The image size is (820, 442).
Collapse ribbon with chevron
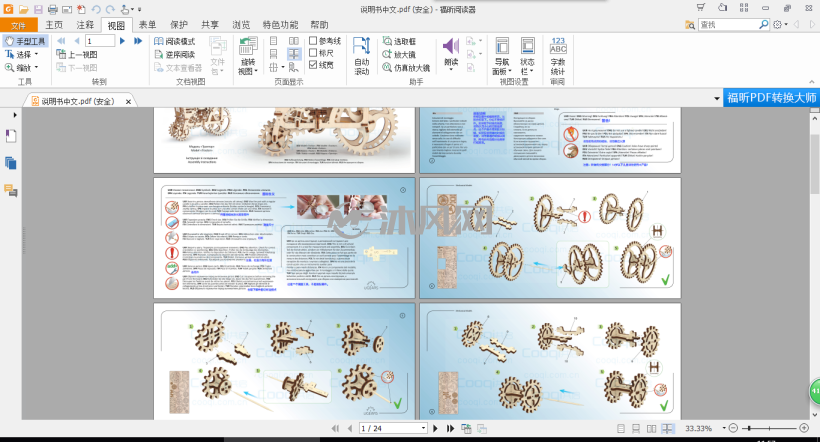812,82
